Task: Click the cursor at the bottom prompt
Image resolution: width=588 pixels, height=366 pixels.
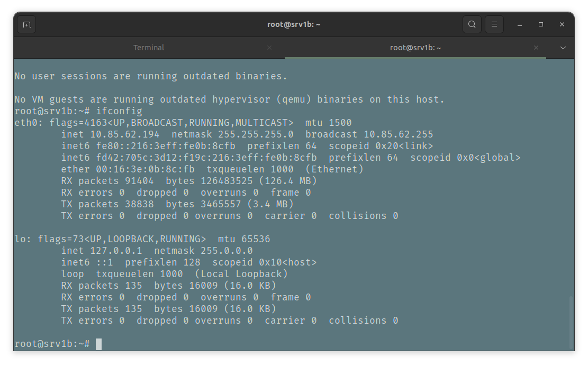Action: tap(98, 344)
